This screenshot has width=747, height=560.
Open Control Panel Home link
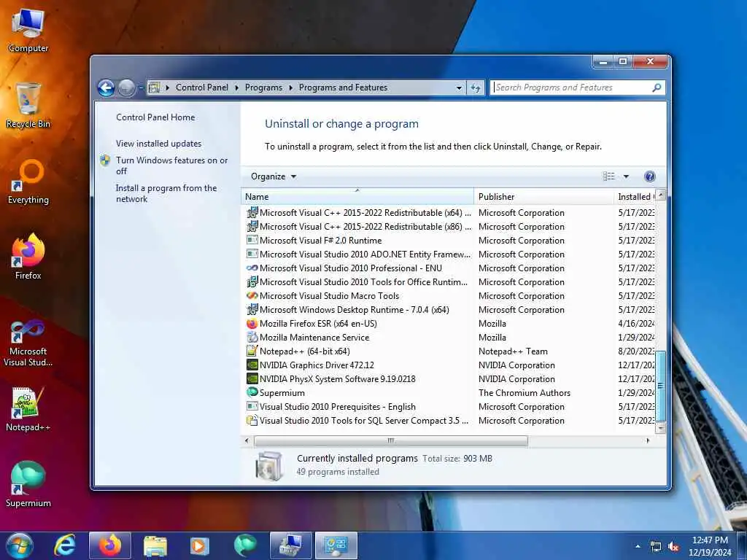(155, 117)
